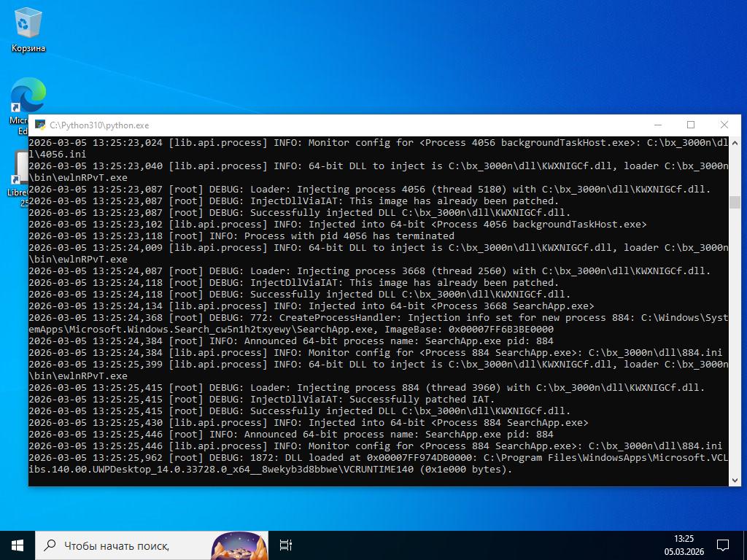
Task: Click the console vertical scrollbar thumb
Action: pyautogui.click(x=735, y=202)
